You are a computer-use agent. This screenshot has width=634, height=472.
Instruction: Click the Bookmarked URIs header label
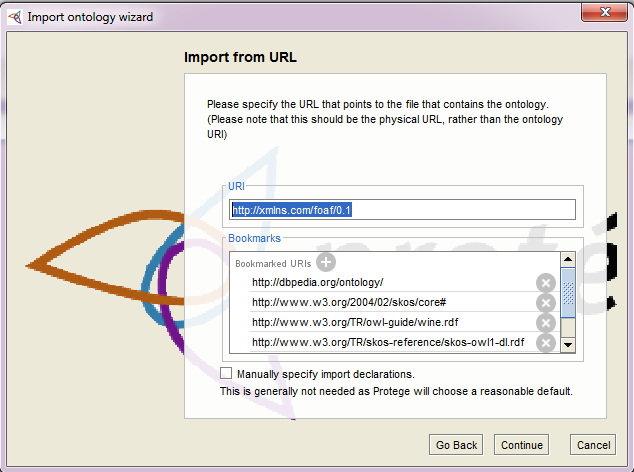[x=273, y=264]
